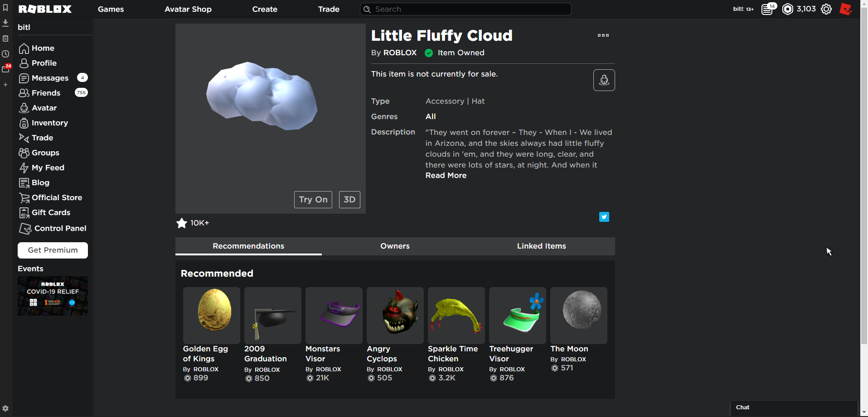Image resolution: width=868 pixels, height=417 pixels.
Task: Open the three-dot item options menu
Action: (x=603, y=35)
